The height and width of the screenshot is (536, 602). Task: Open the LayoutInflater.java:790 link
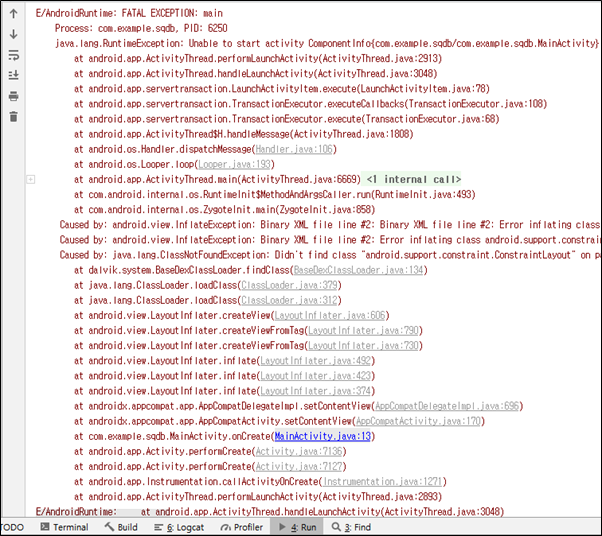click(x=363, y=331)
